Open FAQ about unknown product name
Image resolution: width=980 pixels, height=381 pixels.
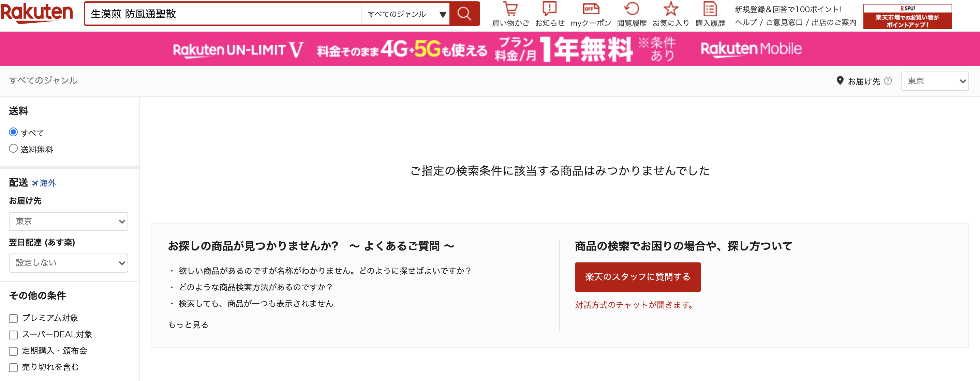[325, 271]
